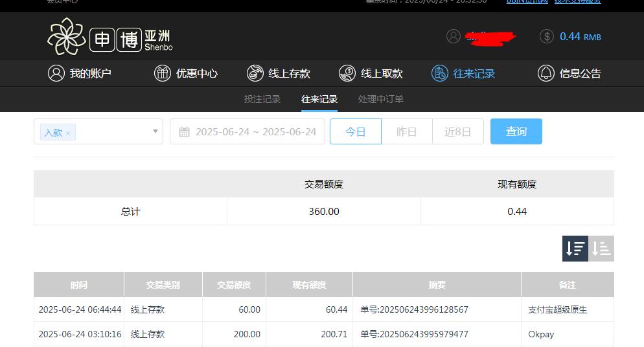Click the 信息公告 bell icon
Viewport: 644px width, 347px height.
coord(546,73)
